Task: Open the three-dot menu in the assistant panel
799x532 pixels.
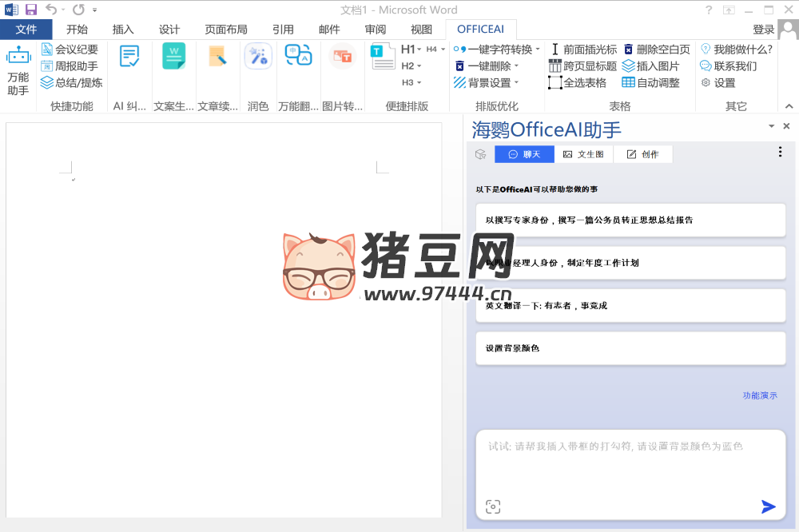Action: click(780, 153)
